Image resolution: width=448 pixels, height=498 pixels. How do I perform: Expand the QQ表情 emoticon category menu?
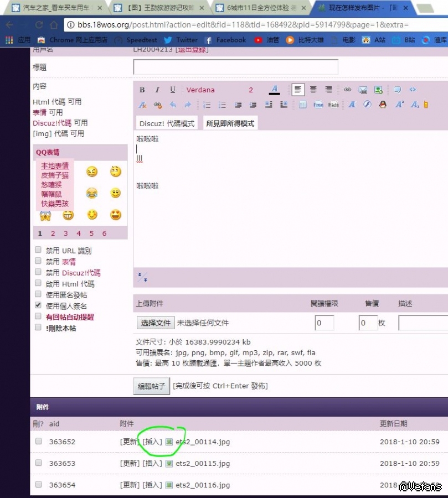[x=48, y=152]
